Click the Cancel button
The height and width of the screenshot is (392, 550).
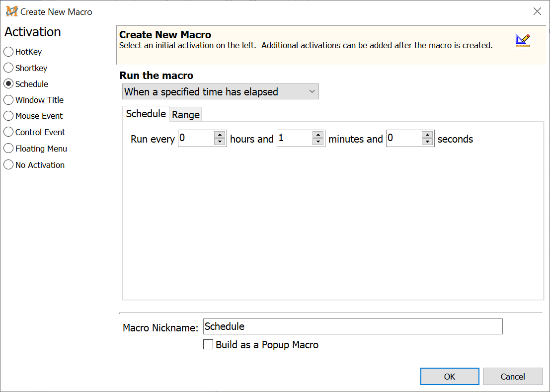pyautogui.click(x=513, y=377)
